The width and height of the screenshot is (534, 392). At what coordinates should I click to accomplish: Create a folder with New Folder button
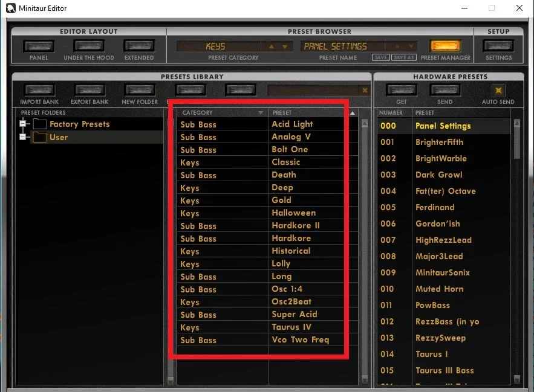pyautogui.click(x=140, y=90)
